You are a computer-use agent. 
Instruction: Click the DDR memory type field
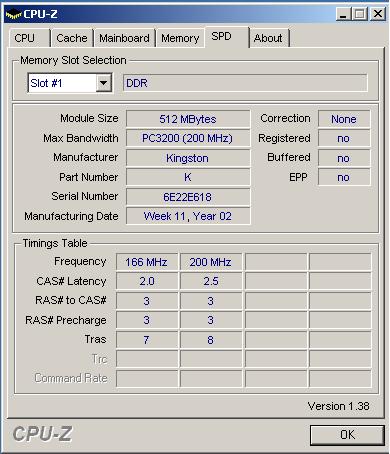point(245,83)
